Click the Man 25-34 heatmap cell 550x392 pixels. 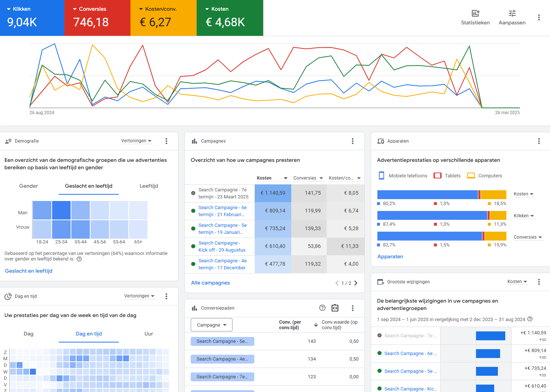click(61, 210)
